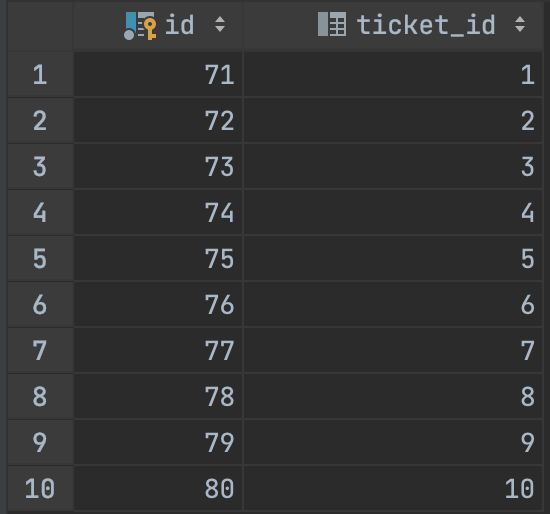This screenshot has height=514, width=550.
Task: Select row number 9
Action: 40,442
